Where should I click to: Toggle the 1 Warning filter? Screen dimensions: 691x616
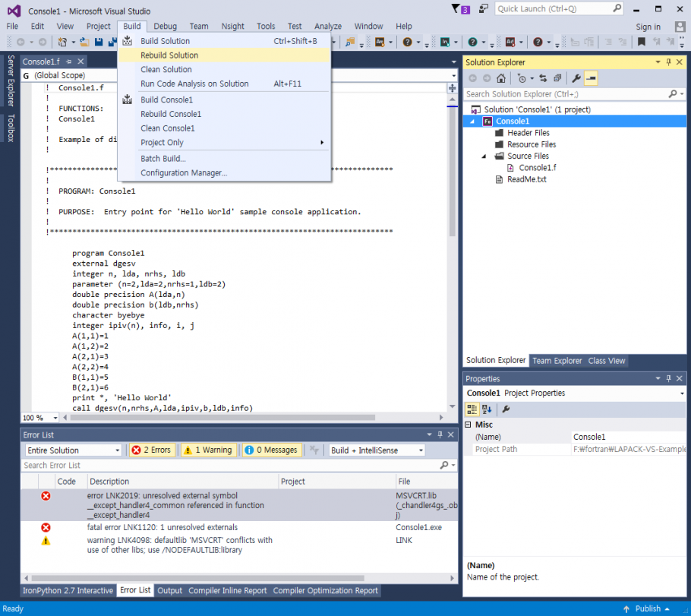coord(209,450)
